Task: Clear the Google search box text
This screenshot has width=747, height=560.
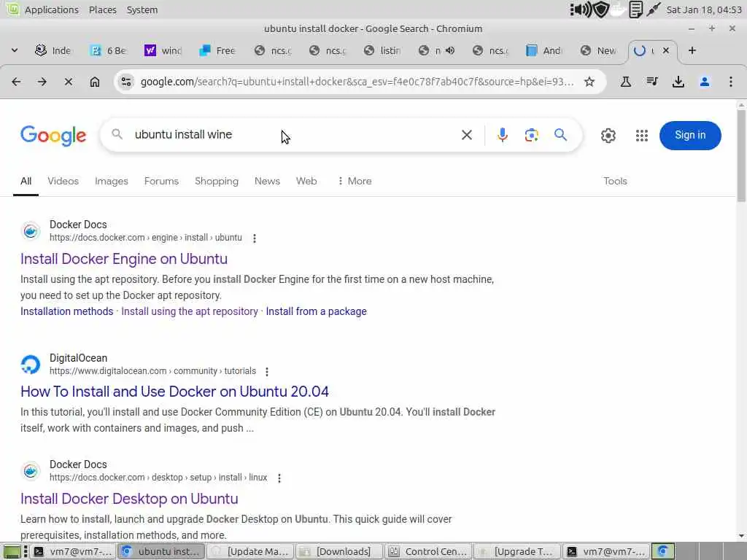Action: pyautogui.click(x=467, y=135)
